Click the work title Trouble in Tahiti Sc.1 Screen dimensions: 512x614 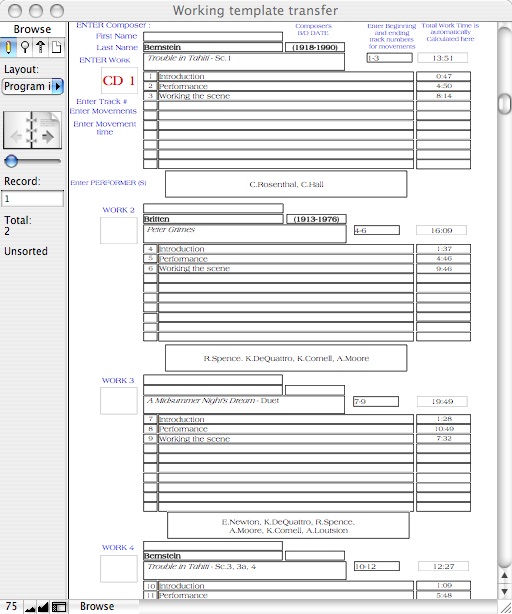pos(244,62)
